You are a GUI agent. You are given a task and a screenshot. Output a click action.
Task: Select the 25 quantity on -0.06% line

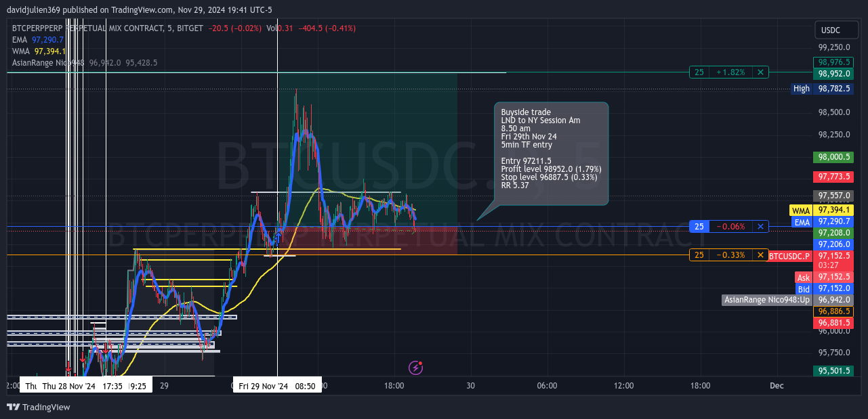[699, 227]
